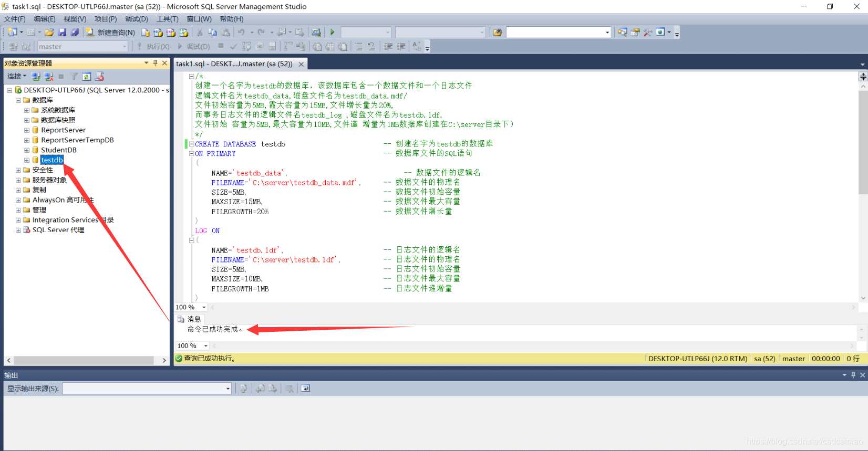Click the Activity Monitor icon

pos(316,32)
